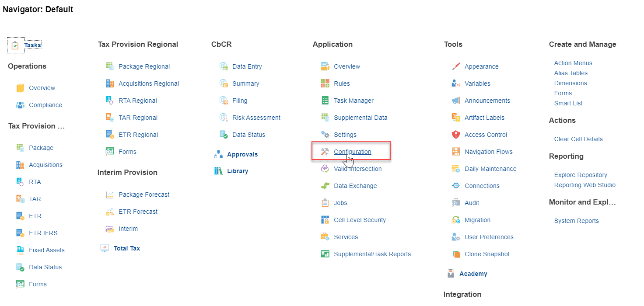Click the Configuration tools icon

(x=325, y=152)
